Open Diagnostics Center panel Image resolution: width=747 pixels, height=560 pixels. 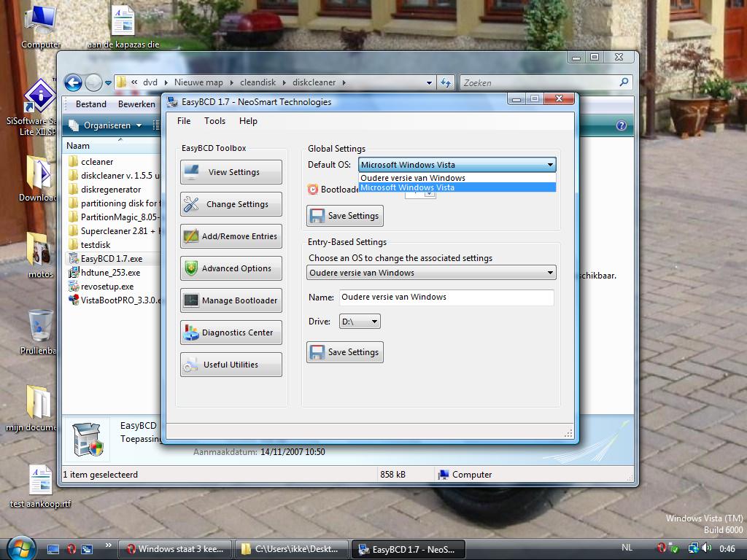click(x=231, y=332)
